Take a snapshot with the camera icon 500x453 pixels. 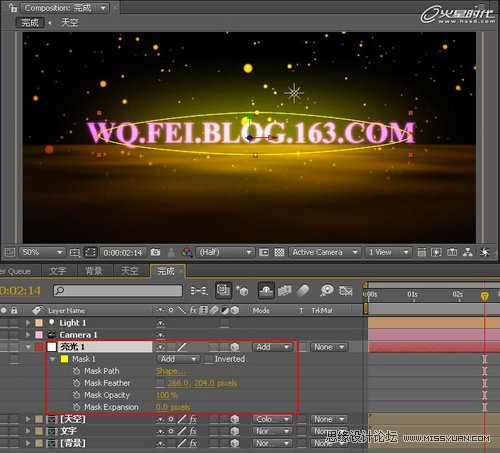tap(155, 252)
